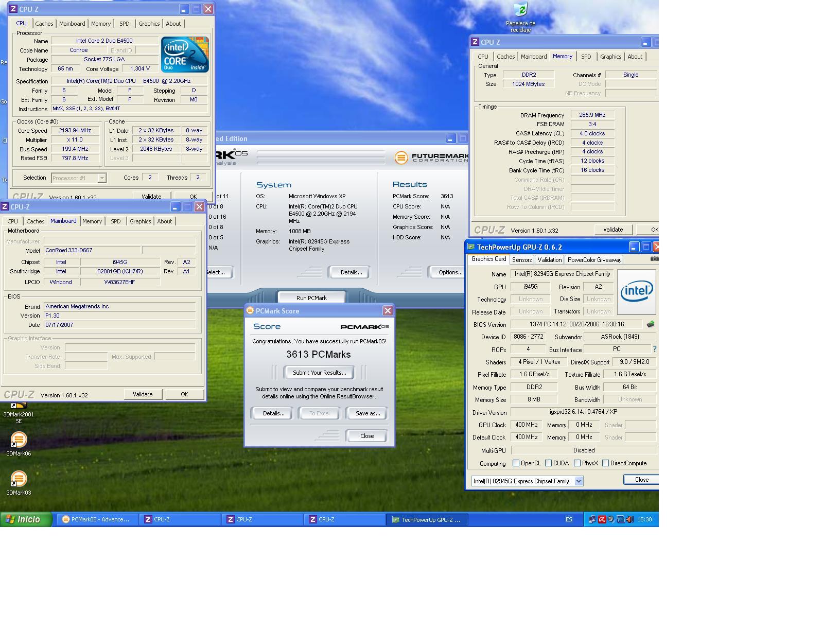Click network monitors icon in system tray
Screen dimensions: 840x630
[592, 519]
